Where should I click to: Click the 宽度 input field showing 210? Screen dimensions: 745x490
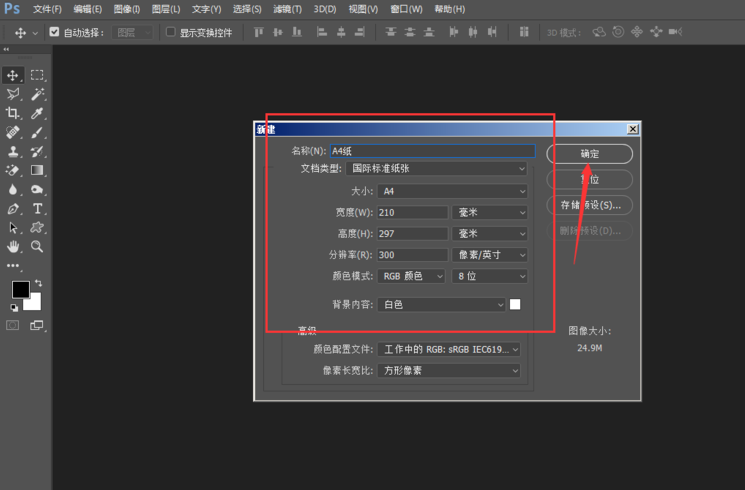412,212
